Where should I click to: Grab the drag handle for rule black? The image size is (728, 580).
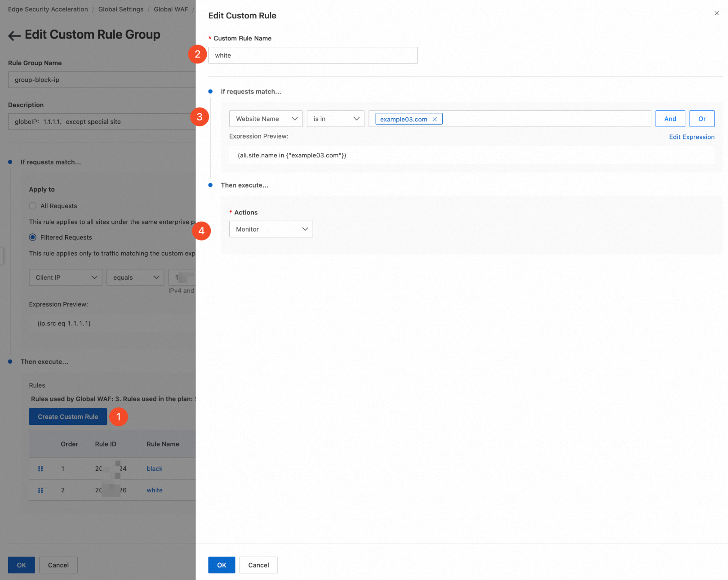click(x=40, y=468)
